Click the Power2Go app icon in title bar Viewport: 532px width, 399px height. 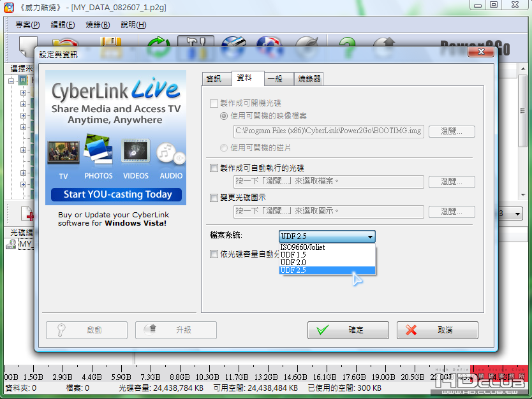tap(9, 8)
